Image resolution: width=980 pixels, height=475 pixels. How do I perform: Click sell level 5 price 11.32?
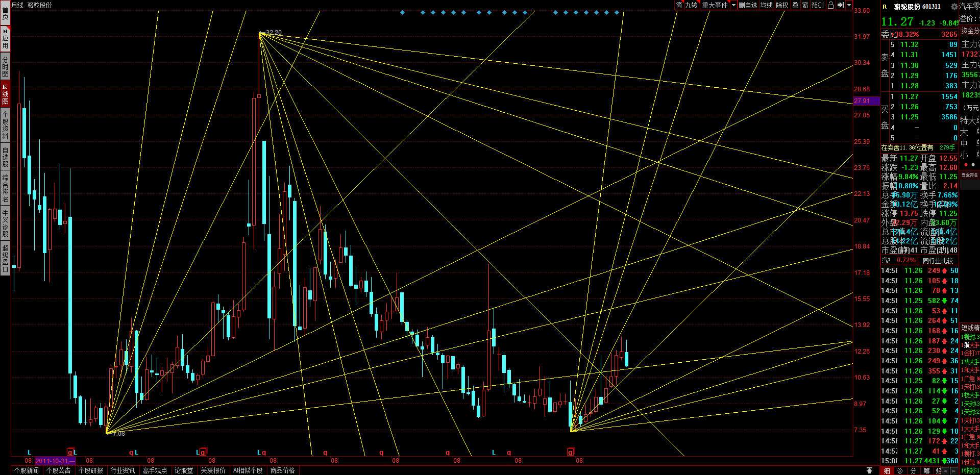tap(909, 45)
